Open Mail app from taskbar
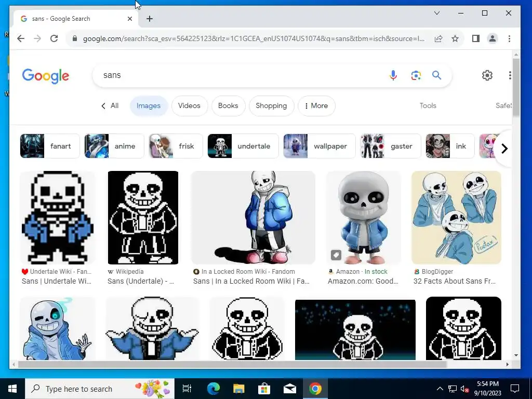Screen dimensions: 532x399 coord(290,389)
